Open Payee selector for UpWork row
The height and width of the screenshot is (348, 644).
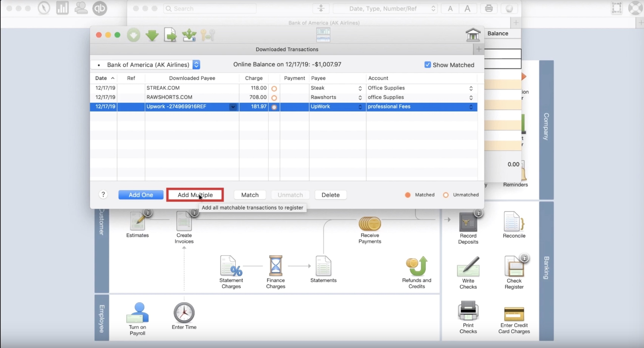tap(360, 107)
